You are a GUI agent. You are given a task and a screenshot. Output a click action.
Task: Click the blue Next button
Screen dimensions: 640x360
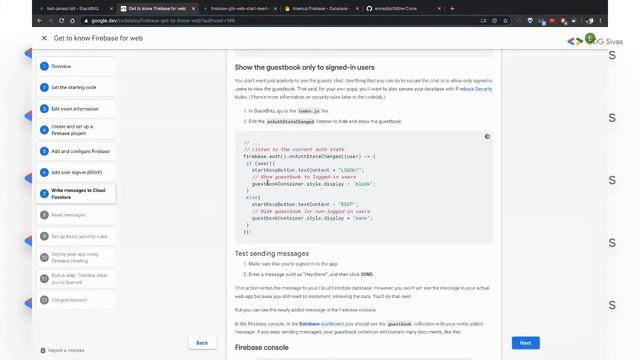coord(526,343)
